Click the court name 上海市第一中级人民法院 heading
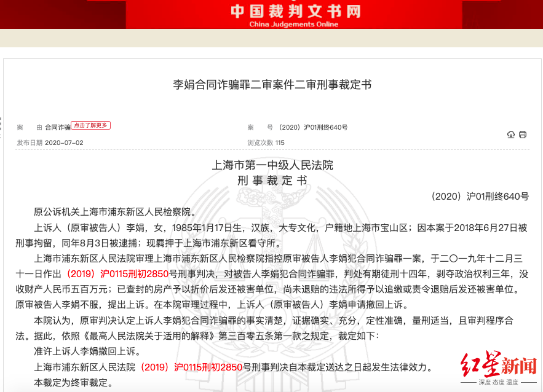The width and height of the screenshot is (543, 392). click(x=271, y=163)
